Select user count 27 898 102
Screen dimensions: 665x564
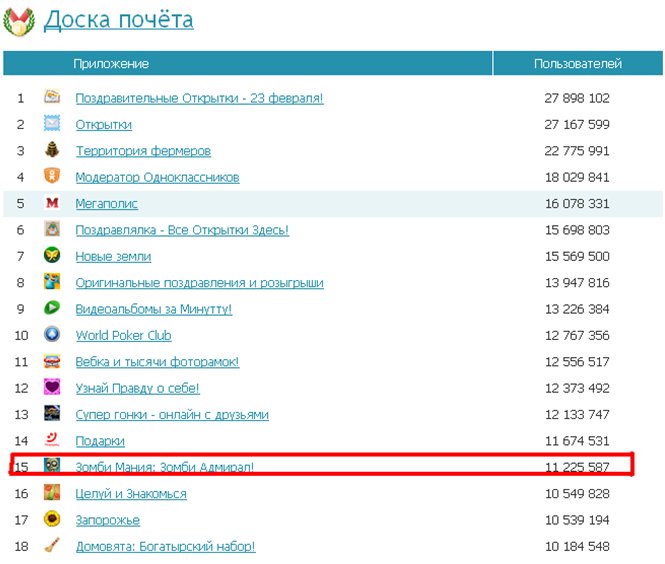point(577,98)
